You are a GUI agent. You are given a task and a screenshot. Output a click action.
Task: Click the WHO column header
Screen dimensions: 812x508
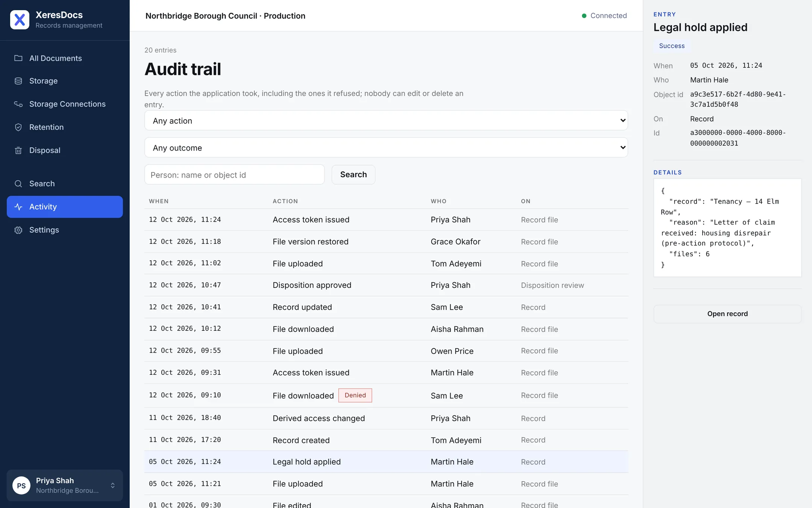click(439, 201)
